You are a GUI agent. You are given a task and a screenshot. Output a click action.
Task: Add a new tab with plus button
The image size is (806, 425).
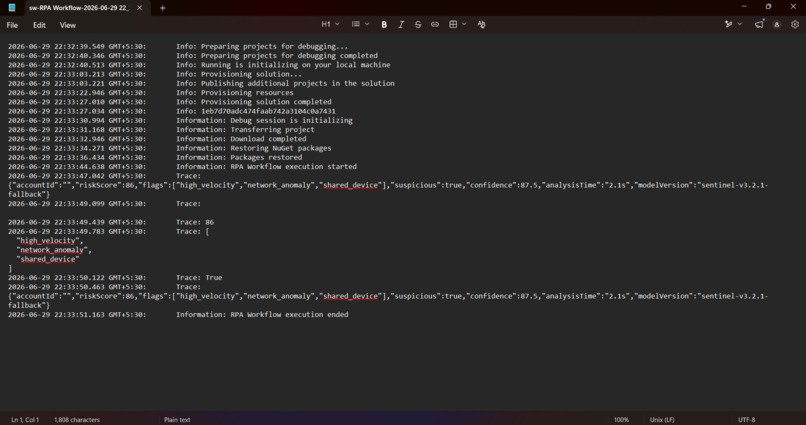coord(162,8)
